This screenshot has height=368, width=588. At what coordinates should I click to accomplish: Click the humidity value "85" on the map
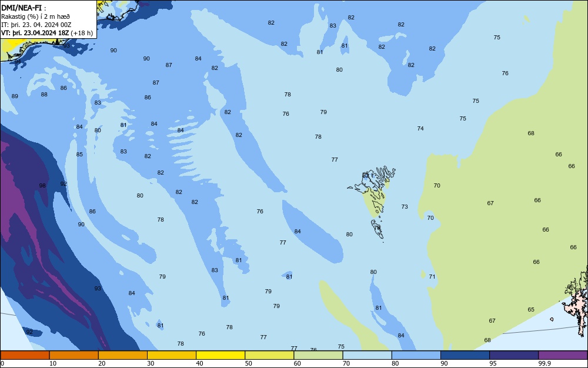pyautogui.click(x=79, y=155)
